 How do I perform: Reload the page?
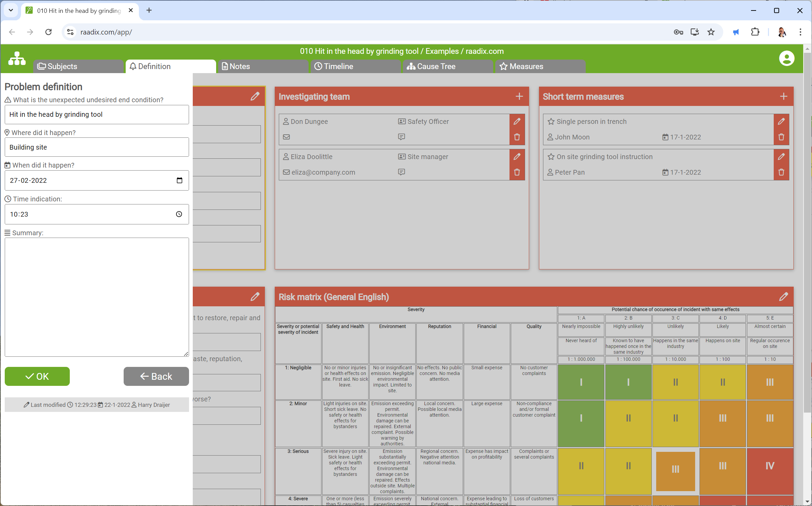(x=48, y=32)
